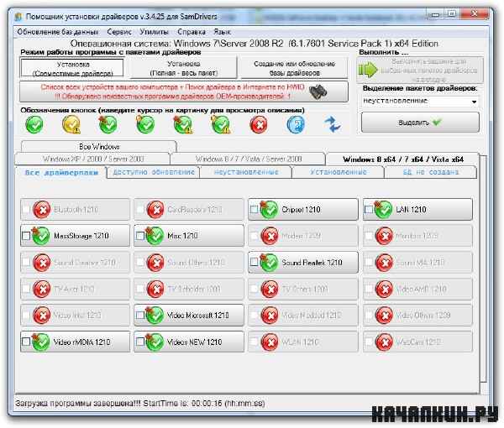504x428 pixels.
Task: Click the green check icon beside Sound Realtek 1210
Action: pyautogui.click(x=270, y=263)
